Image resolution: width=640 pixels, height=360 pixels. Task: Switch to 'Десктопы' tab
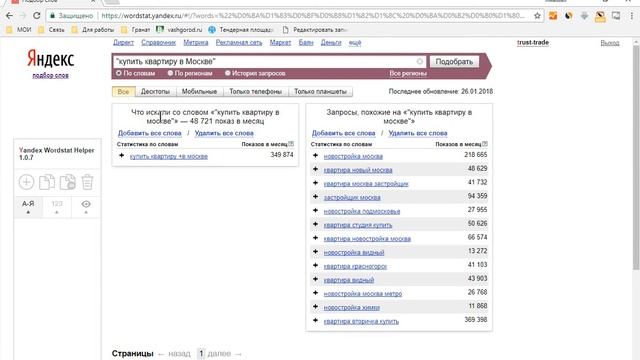pyautogui.click(x=155, y=91)
